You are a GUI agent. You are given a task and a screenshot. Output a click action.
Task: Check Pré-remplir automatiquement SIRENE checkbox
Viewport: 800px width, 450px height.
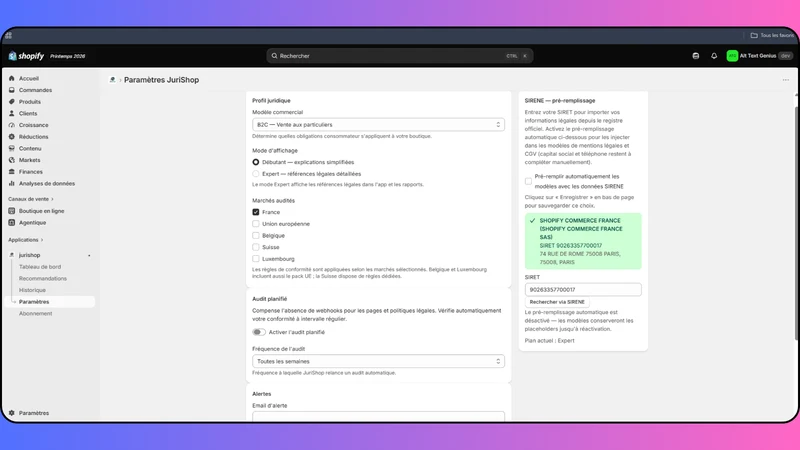pos(528,182)
